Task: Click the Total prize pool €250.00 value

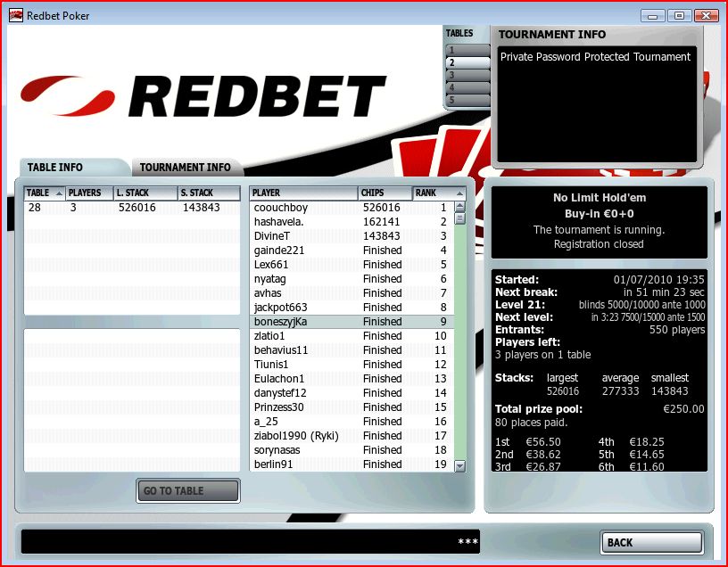Action: [683, 409]
